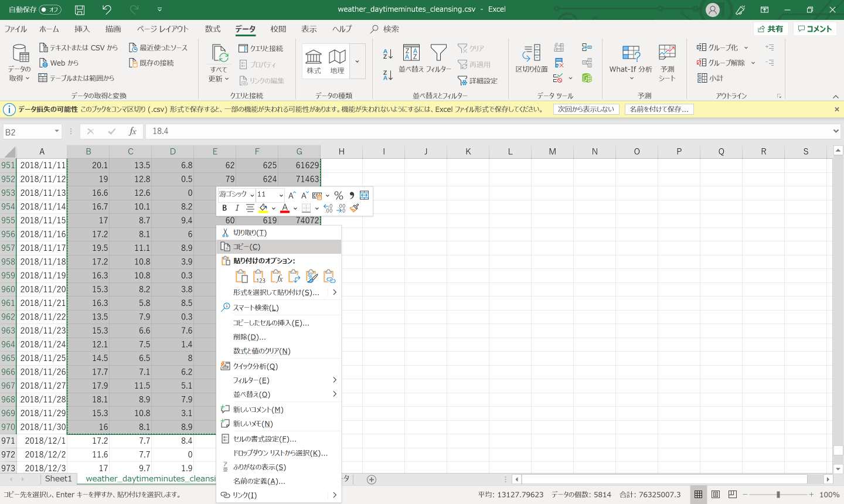Image resolution: width=844 pixels, height=504 pixels.
Task: Click the insert function fx icon
Action: pyautogui.click(x=133, y=131)
